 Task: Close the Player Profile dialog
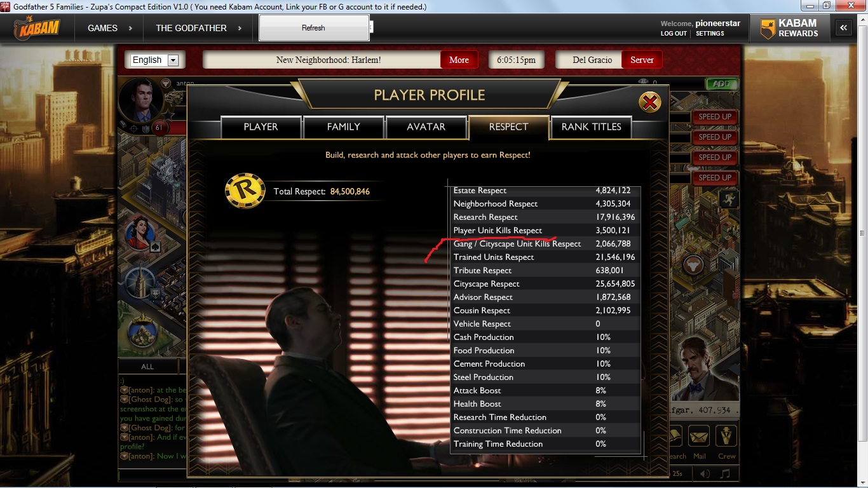click(x=649, y=102)
